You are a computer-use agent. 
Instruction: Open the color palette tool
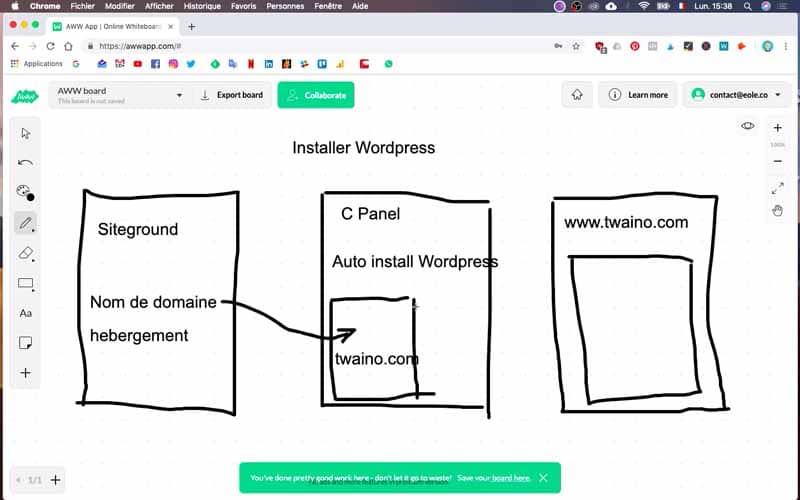[26, 193]
